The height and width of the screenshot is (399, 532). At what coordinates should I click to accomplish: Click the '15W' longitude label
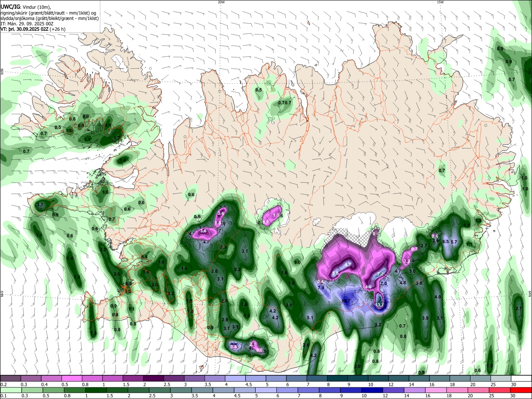(440, 2)
